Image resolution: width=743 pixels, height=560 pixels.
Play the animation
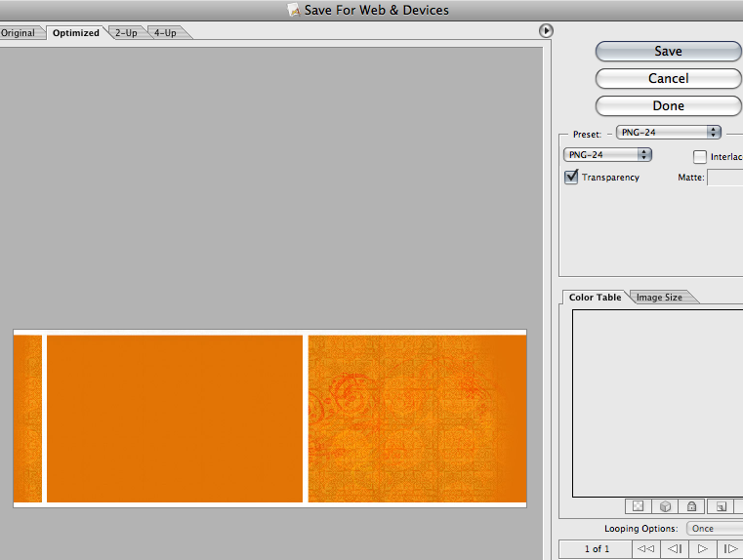(703, 549)
